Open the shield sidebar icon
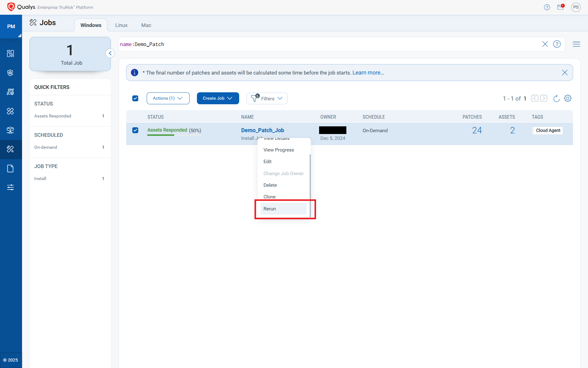Viewport: 588px width, 368px height. pos(10,73)
